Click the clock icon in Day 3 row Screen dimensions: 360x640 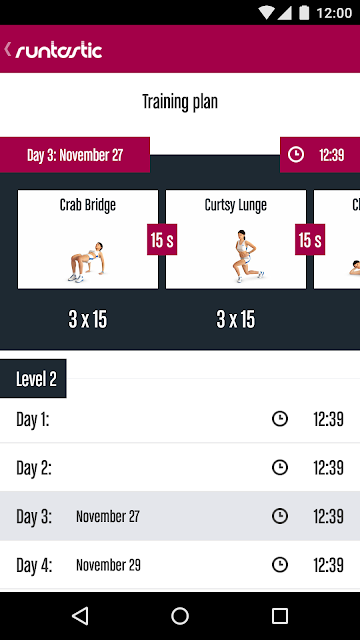pos(280,516)
